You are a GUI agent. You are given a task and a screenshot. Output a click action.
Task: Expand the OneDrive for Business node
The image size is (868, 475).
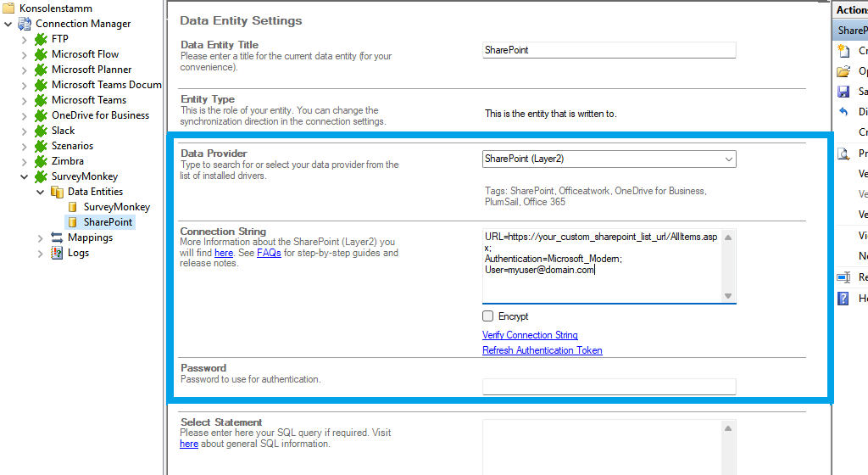(25, 116)
